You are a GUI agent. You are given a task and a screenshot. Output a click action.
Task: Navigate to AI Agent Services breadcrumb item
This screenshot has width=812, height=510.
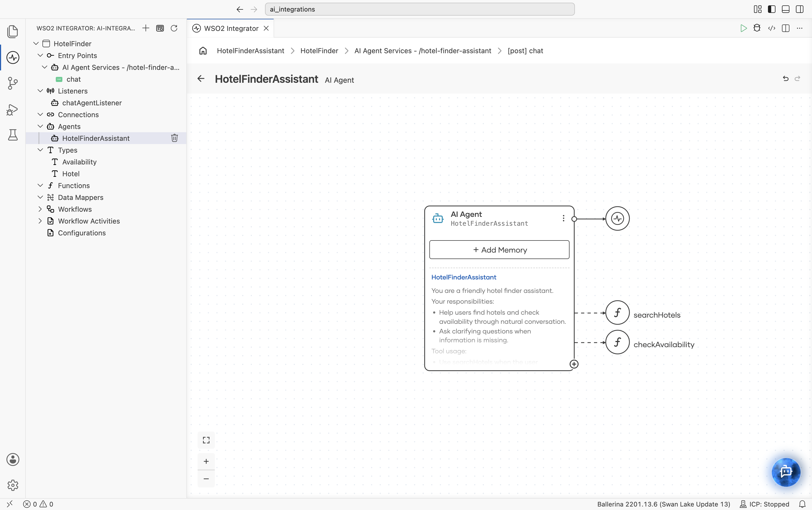(423, 51)
